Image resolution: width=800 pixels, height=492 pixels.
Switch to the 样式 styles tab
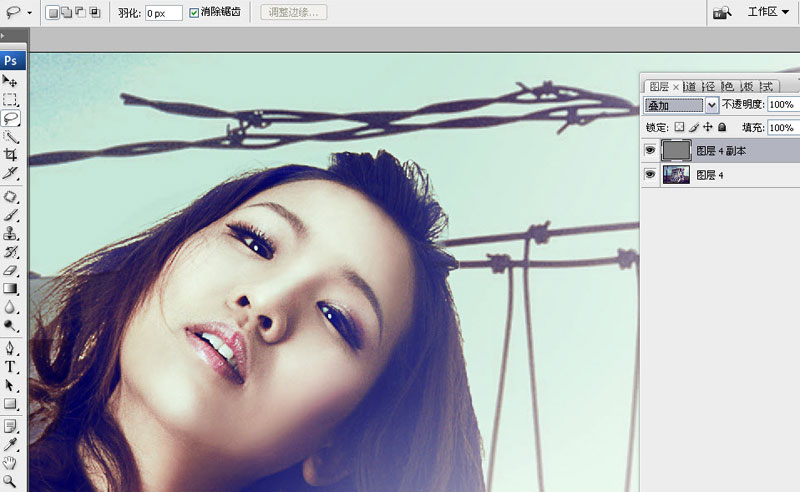[767, 87]
